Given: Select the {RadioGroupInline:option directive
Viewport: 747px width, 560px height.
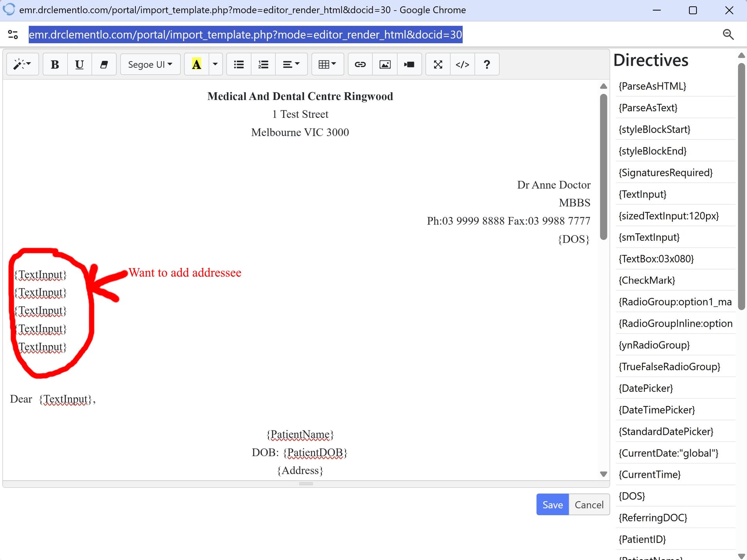Looking at the screenshot, I should point(675,323).
